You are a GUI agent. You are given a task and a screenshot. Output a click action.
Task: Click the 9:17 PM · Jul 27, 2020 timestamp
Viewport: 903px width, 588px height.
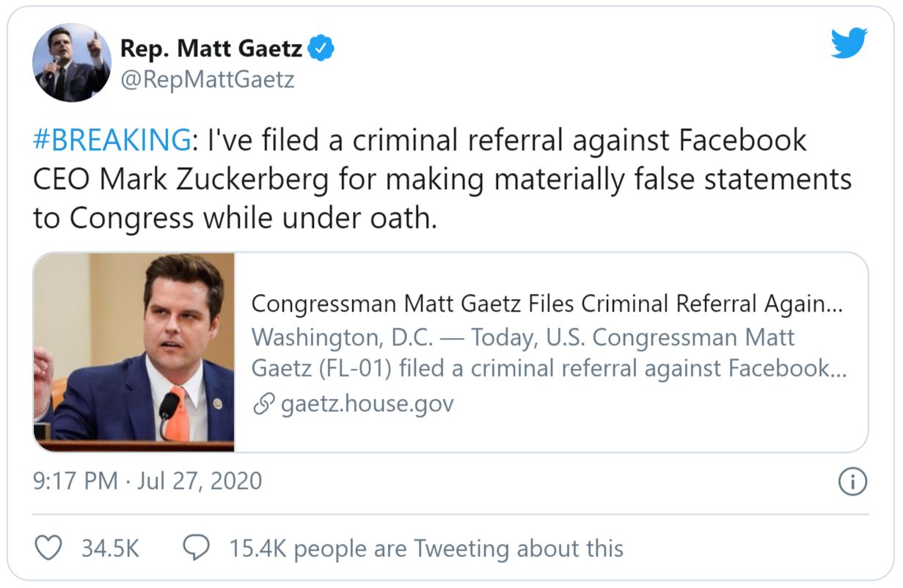(x=147, y=481)
